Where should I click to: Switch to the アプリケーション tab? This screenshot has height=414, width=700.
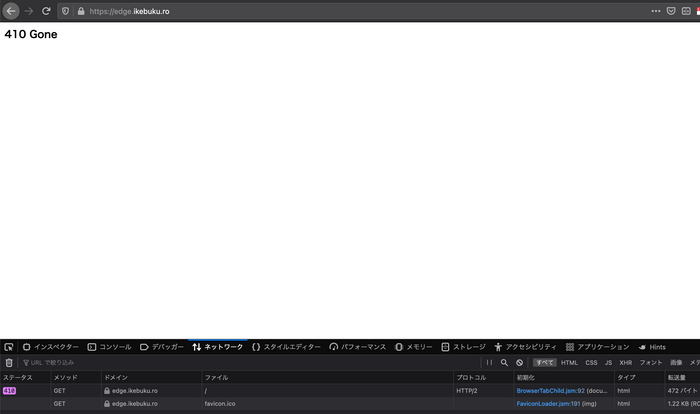pyautogui.click(x=597, y=347)
